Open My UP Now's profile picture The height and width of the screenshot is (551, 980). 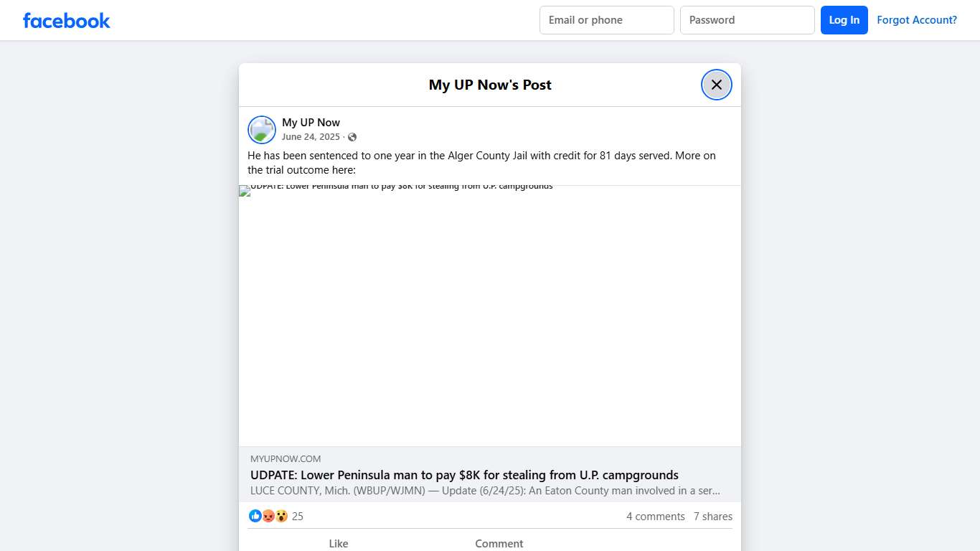pos(261,129)
